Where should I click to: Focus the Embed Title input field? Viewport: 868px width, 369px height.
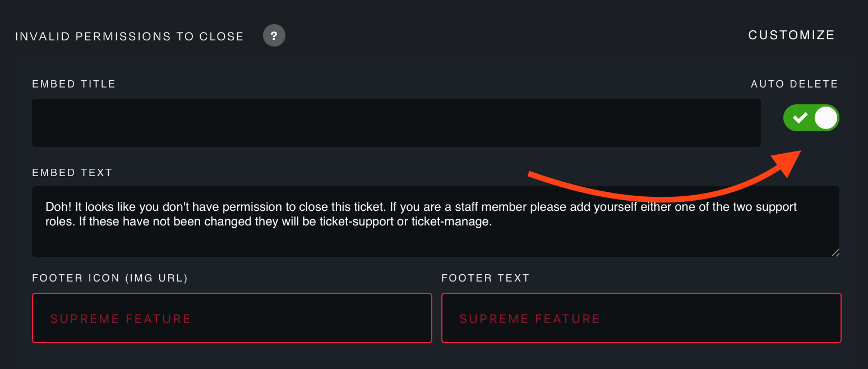[x=396, y=123]
